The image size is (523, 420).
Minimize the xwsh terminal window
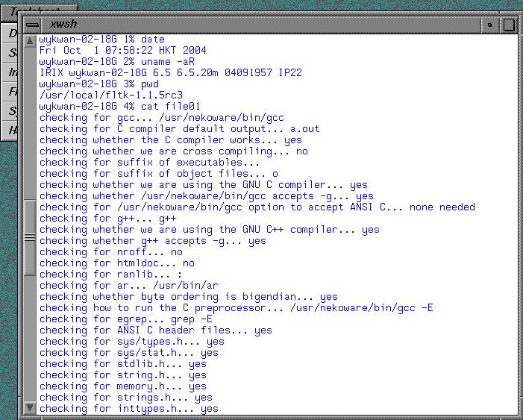tap(489, 25)
